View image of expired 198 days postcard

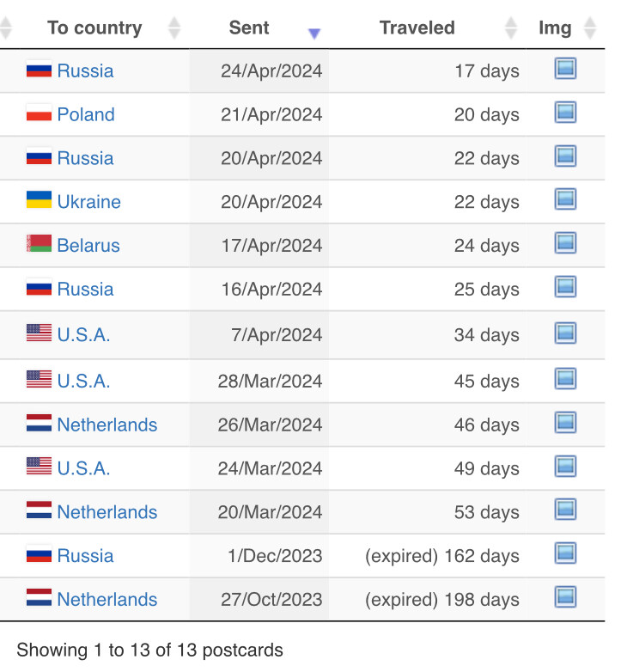pos(565,597)
